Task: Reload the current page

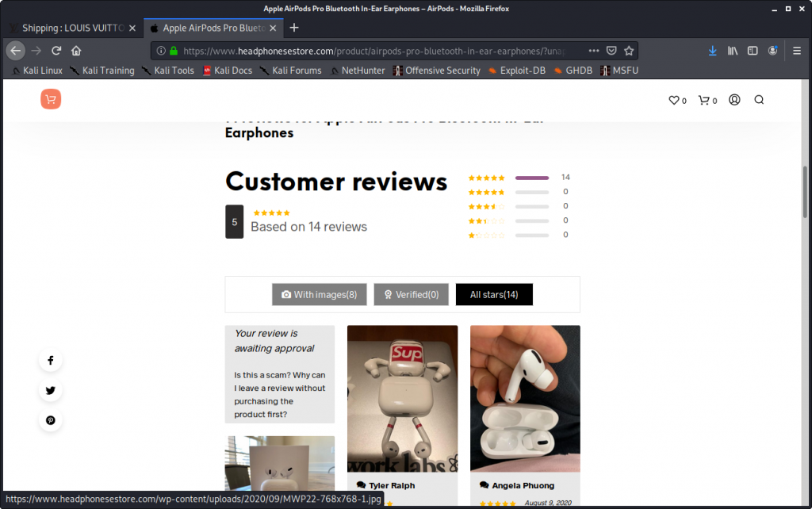Action: pos(56,51)
